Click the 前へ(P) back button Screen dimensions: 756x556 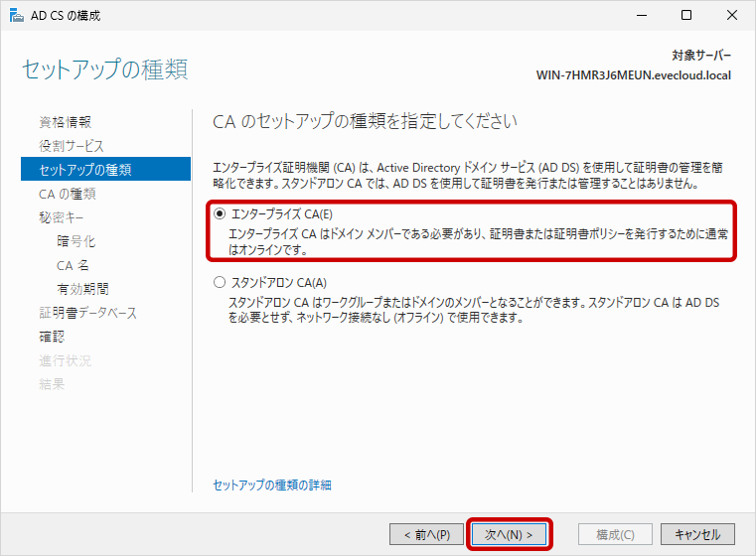426,534
